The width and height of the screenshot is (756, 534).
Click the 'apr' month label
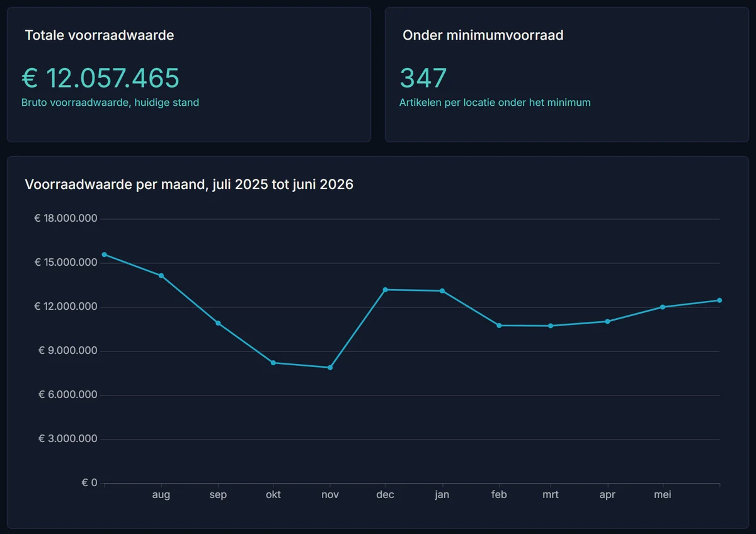point(607,495)
